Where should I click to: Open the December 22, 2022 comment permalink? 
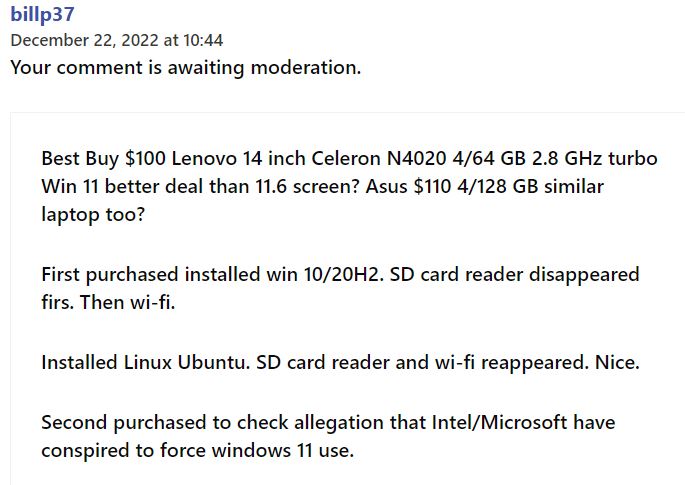coord(117,40)
